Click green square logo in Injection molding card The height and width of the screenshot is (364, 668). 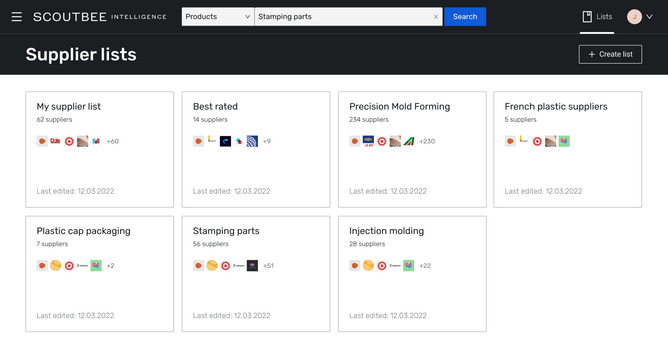tap(409, 266)
